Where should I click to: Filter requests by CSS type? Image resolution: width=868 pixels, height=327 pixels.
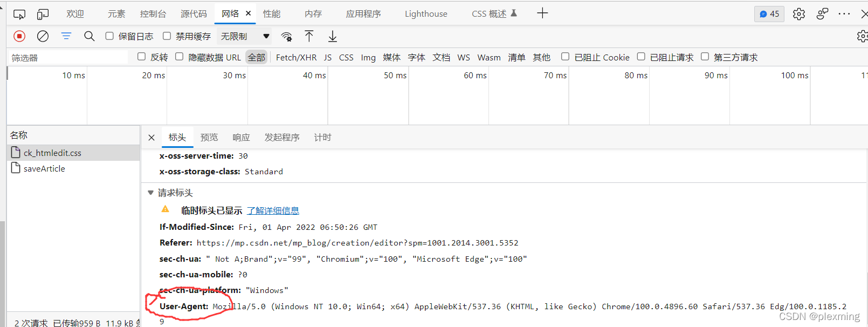(347, 57)
